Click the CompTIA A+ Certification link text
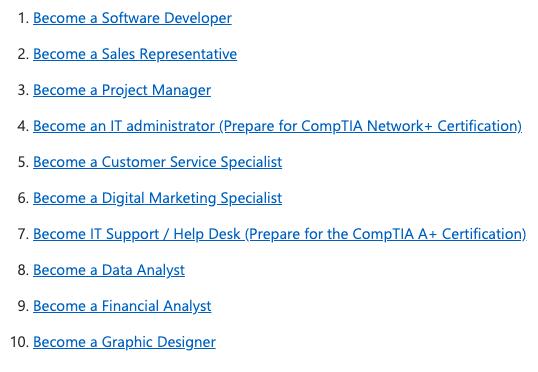 click(x=437, y=234)
